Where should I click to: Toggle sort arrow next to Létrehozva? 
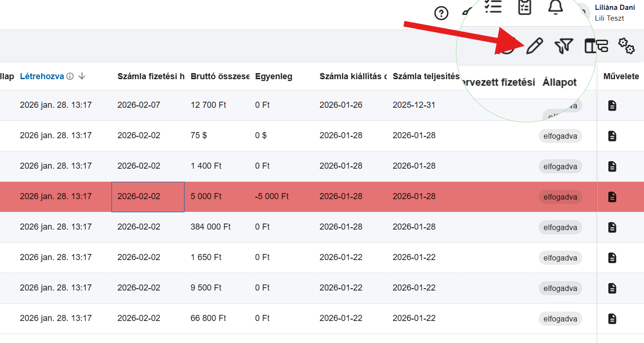coord(82,76)
